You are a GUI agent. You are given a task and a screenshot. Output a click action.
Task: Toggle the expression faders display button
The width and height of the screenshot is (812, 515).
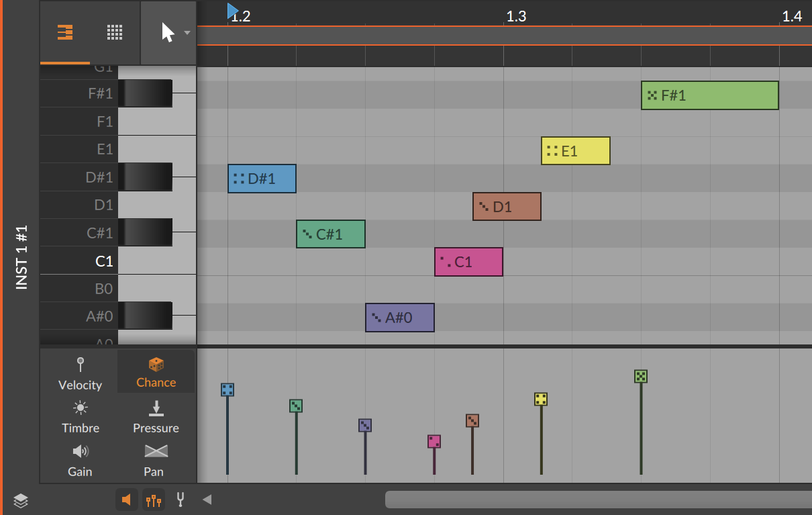[153, 500]
